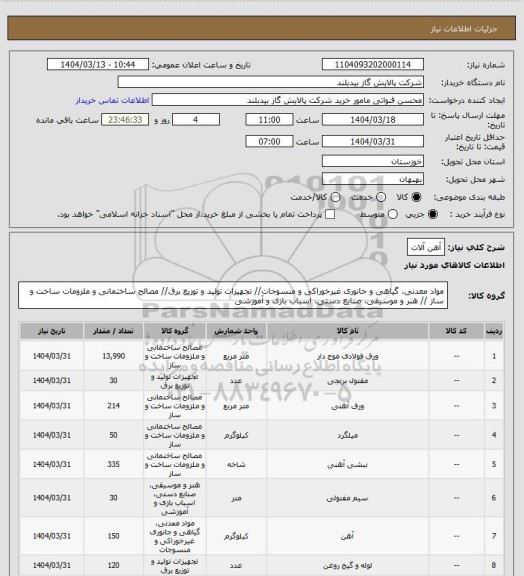Click item name نبشی آهنی

tap(347, 465)
